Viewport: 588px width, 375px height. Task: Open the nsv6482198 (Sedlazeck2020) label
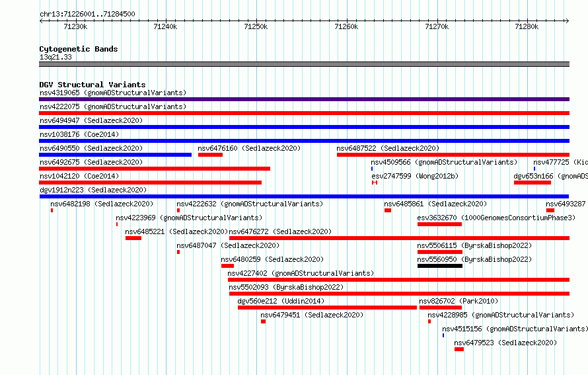[102, 204]
